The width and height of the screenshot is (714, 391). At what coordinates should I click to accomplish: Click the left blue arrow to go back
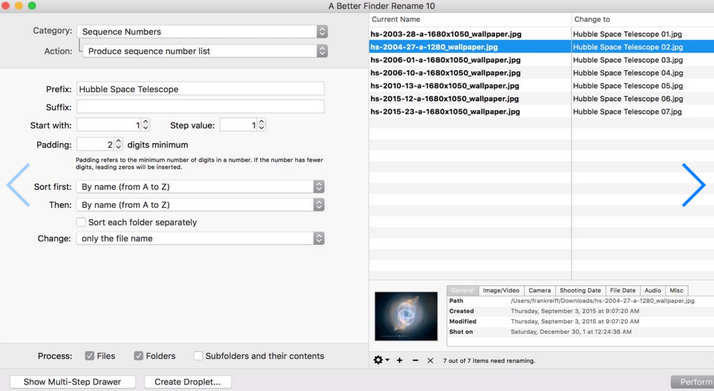(x=19, y=185)
